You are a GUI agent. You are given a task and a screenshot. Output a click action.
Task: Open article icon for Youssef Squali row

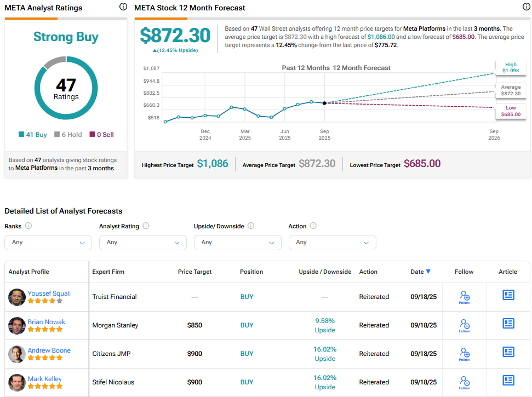508,295
